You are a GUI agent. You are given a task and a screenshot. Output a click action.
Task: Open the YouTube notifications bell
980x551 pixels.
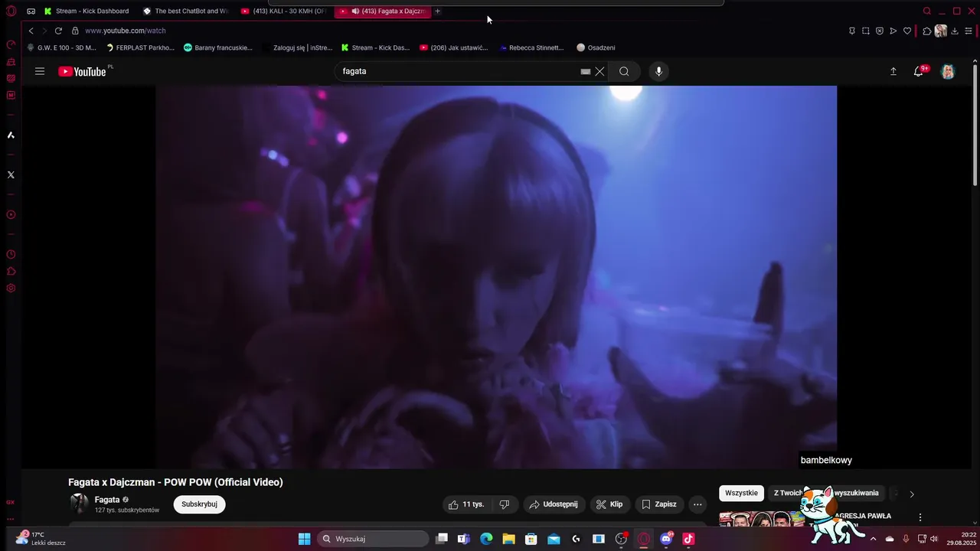(919, 71)
